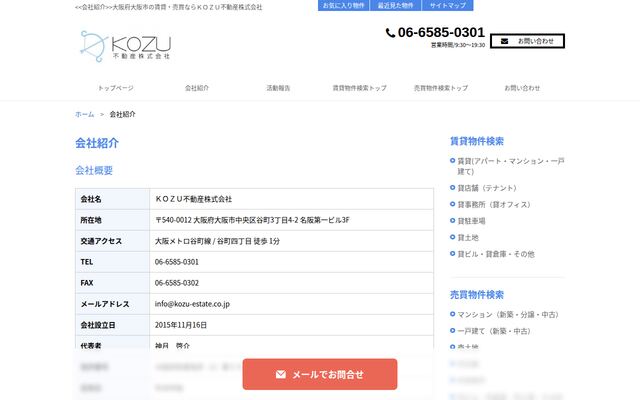The width and height of the screenshot is (640, 400).
Task: Click the 賃貸物件検索 sidebar heading
Action: click(477, 141)
